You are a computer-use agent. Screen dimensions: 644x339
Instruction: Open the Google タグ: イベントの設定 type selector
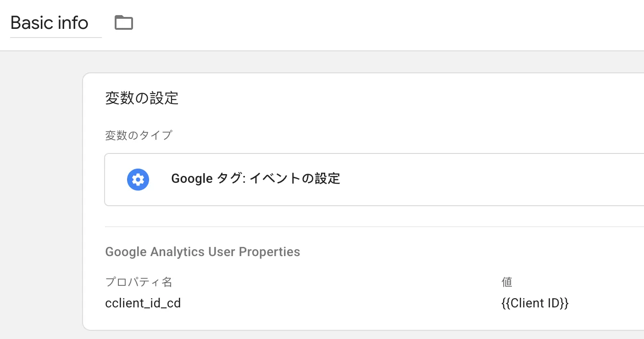[374, 180]
